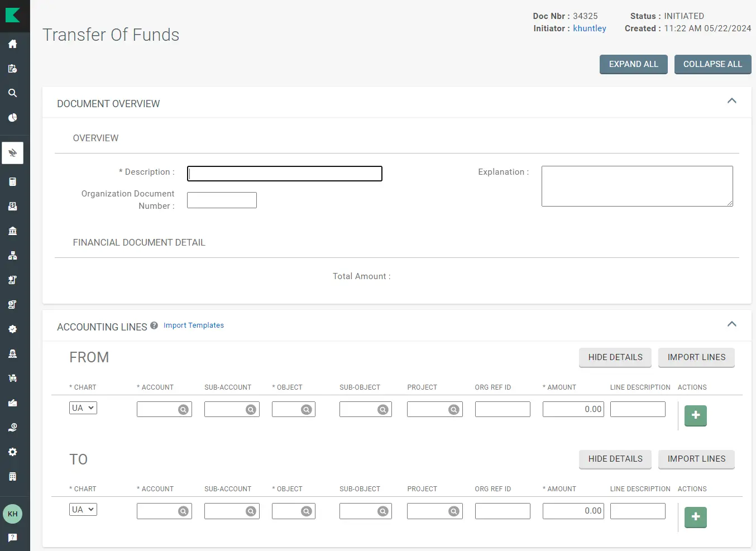The height and width of the screenshot is (551, 756).
Task: Look up TO line Account magnifier
Action: click(183, 511)
